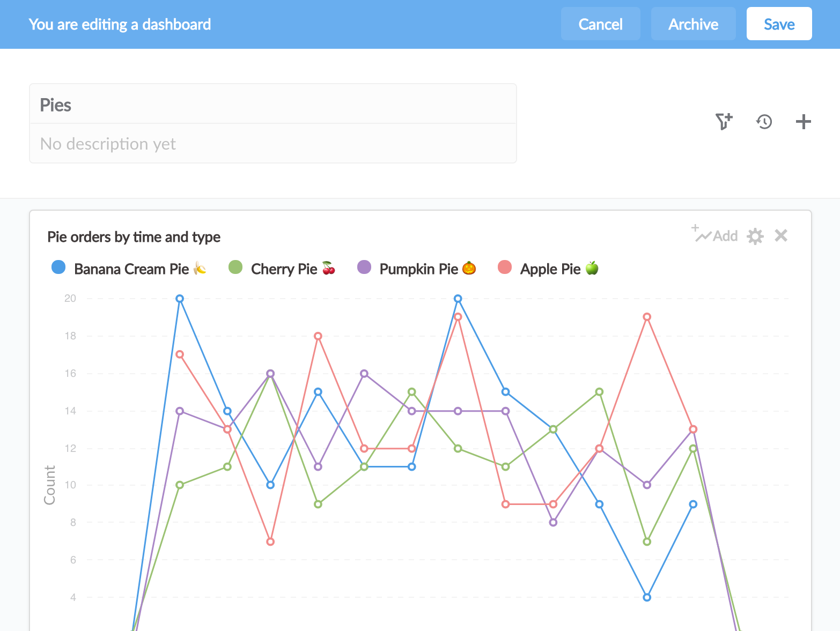This screenshot has width=840, height=631.
Task: Click the Cherry Pie emoji in the legend
Action: pyautogui.click(x=327, y=268)
